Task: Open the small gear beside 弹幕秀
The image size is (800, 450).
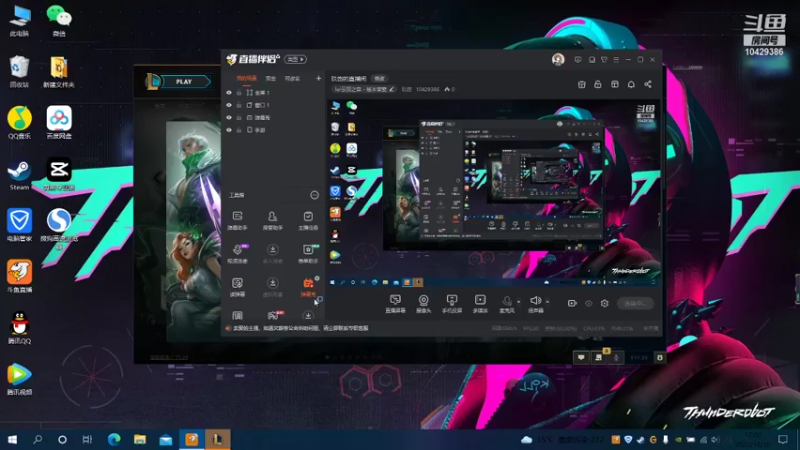Action: pyautogui.click(x=317, y=279)
